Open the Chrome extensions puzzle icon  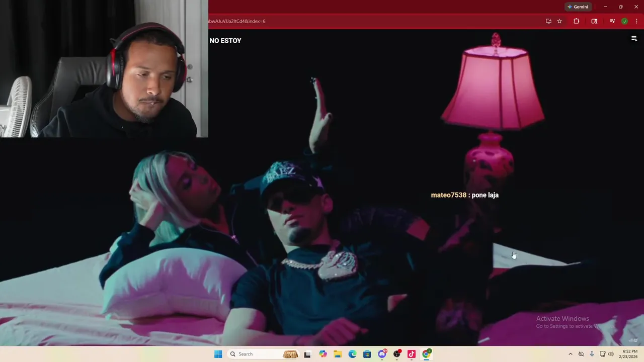click(x=576, y=21)
